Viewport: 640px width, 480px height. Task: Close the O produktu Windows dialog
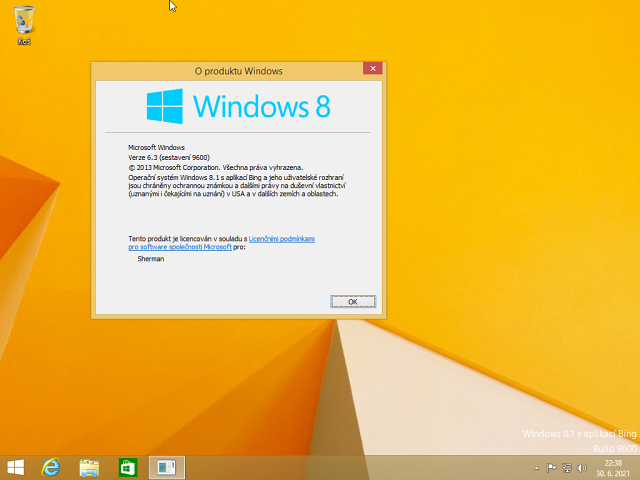(x=373, y=69)
